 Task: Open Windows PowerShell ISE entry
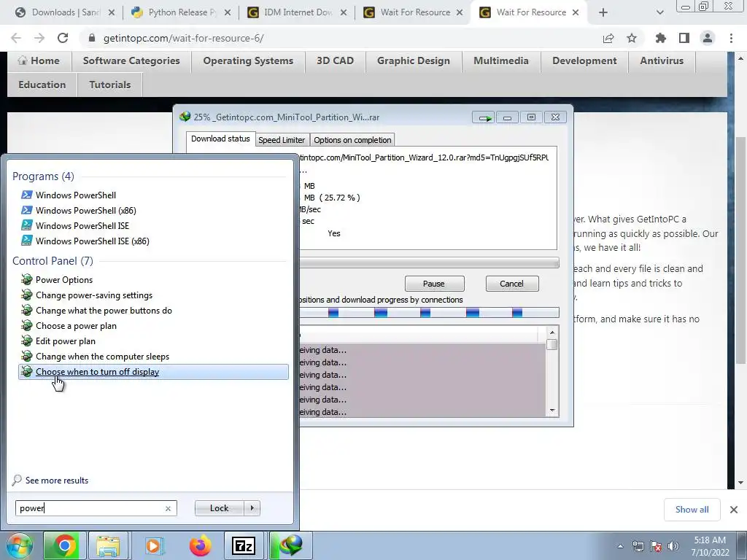[82, 226]
